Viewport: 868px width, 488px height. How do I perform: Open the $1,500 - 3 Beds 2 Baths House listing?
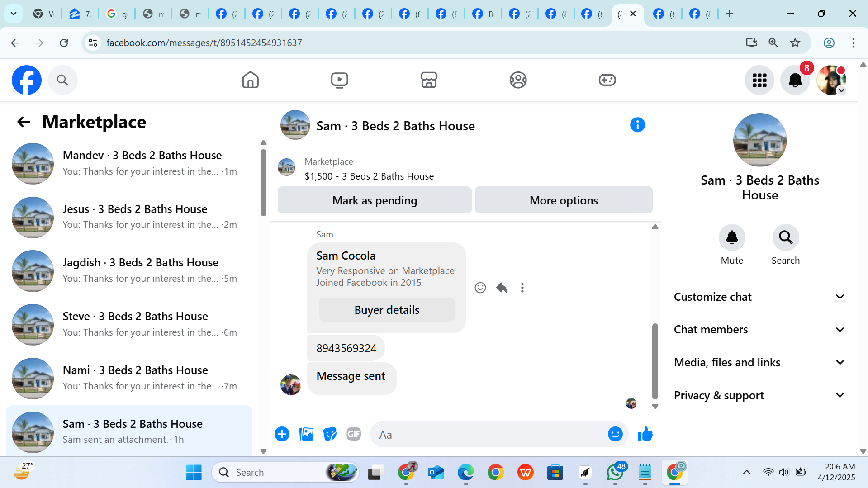[369, 176]
